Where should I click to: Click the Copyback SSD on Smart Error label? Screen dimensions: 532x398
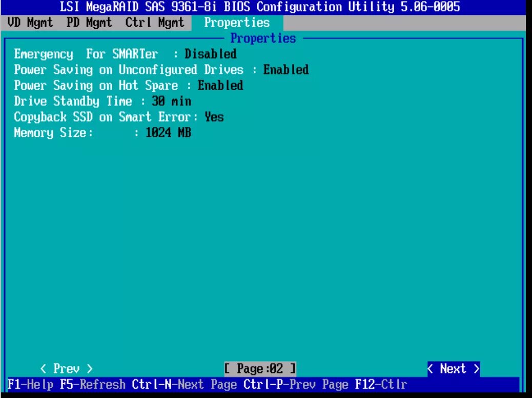[102, 117]
